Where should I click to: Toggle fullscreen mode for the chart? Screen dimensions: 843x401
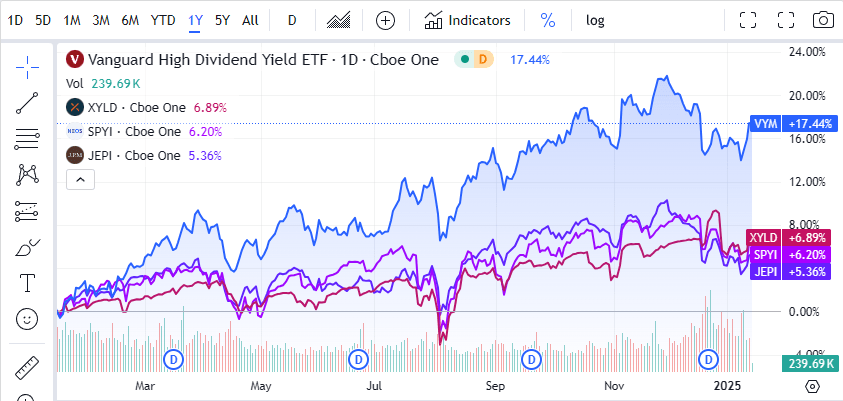[x=748, y=20]
